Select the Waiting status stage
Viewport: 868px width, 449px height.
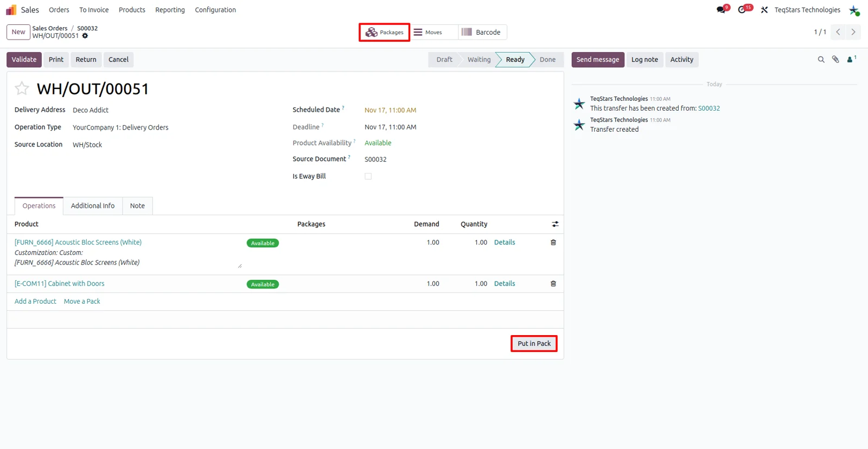(479, 60)
